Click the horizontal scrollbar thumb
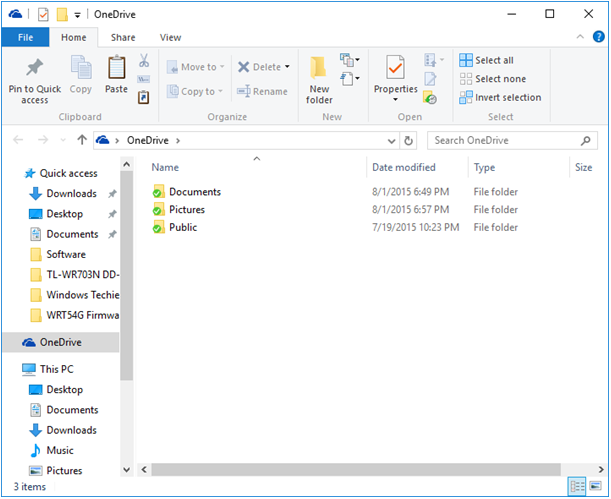Image resolution: width=611 pixels, height=499 pixels. [356, 469]
